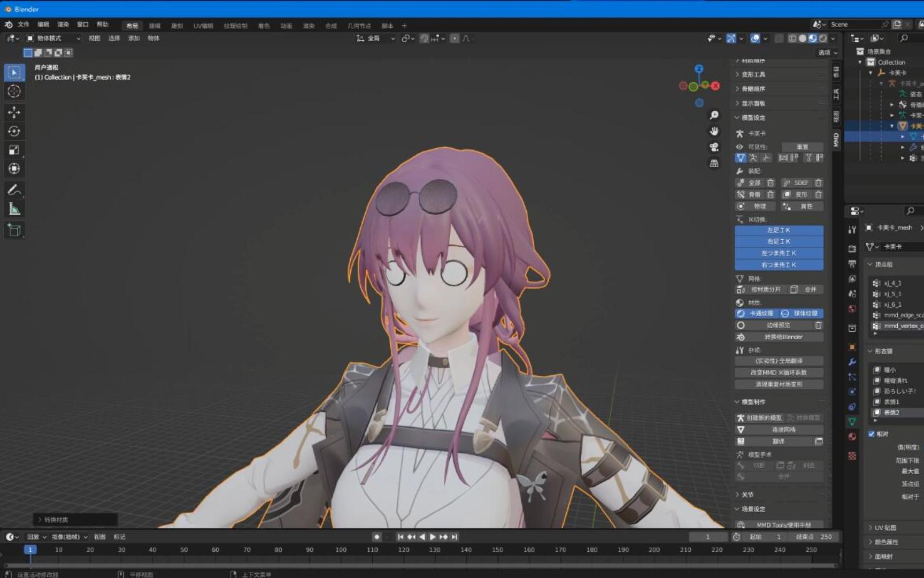Activate the Scale tool
The width and height of the screenshot is (924, 578).
(14, 150)
